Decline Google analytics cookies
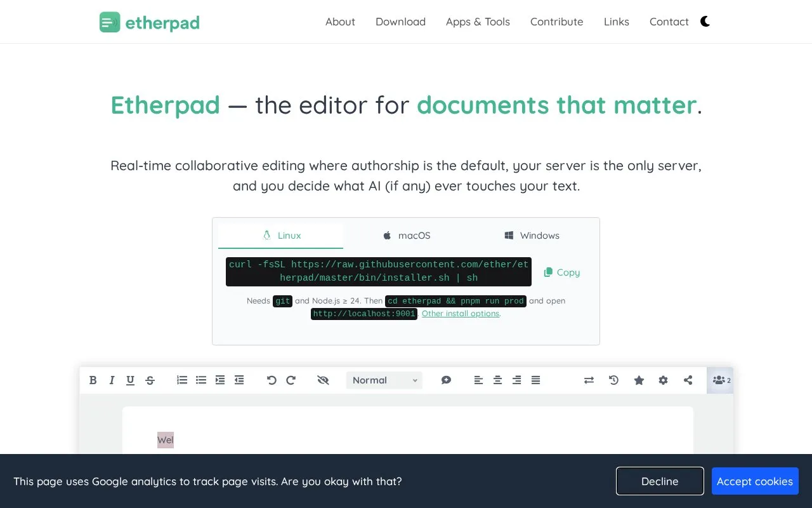The height and width of the screenshot is (508, 812). coord(660,481)
